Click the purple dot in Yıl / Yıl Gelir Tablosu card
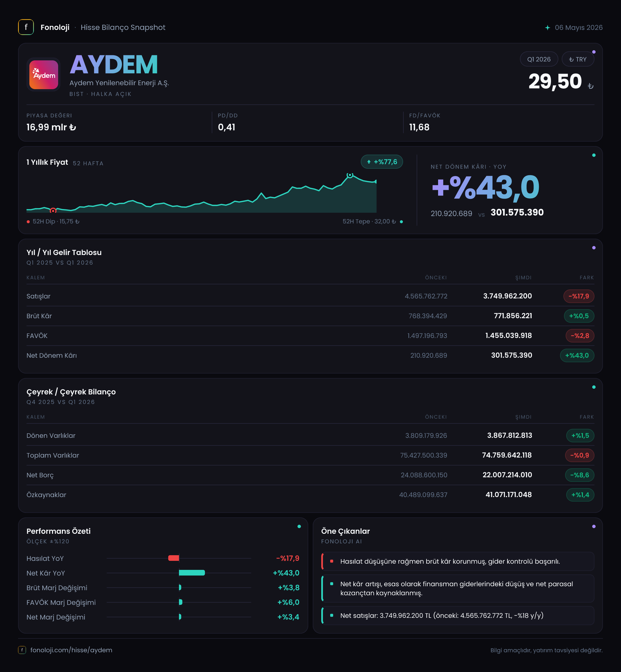621x672 pixels. 594,248
